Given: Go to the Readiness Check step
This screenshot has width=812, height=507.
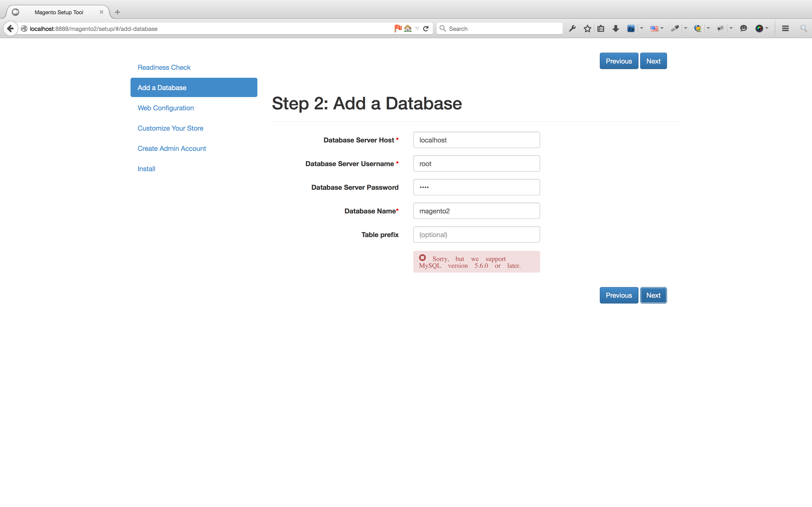Looking at the screenshot, I should pyautogui.click(x=164, y=67).
